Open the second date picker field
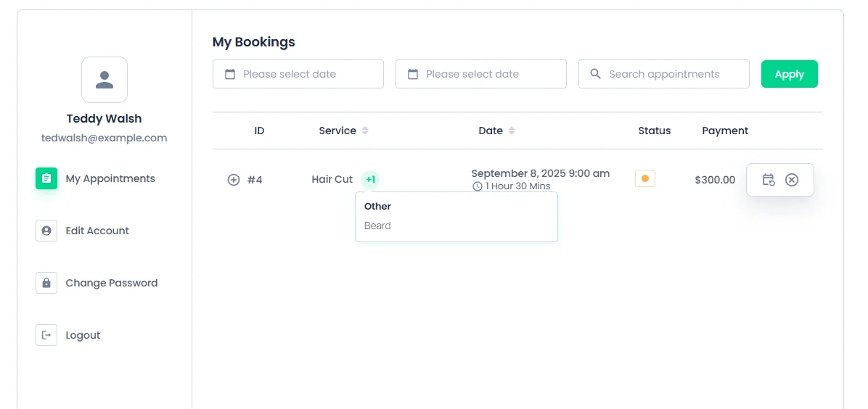 click(x=481, y=74)
